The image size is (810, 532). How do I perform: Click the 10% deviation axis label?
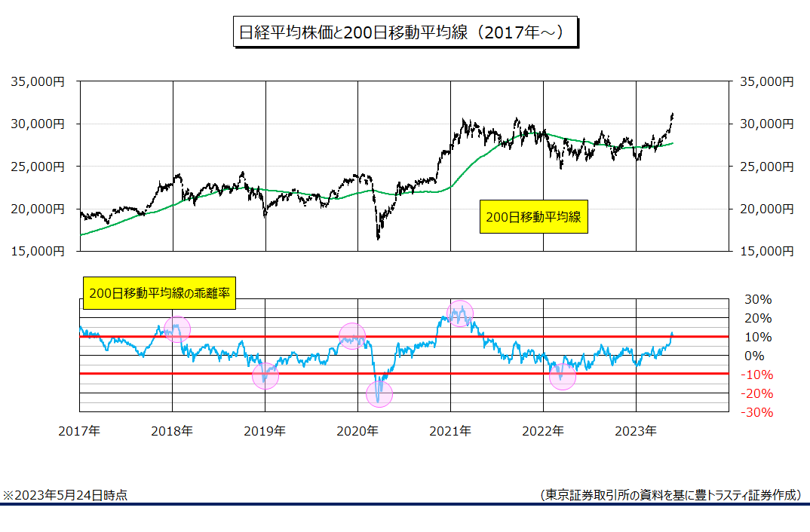click(758, 337)
